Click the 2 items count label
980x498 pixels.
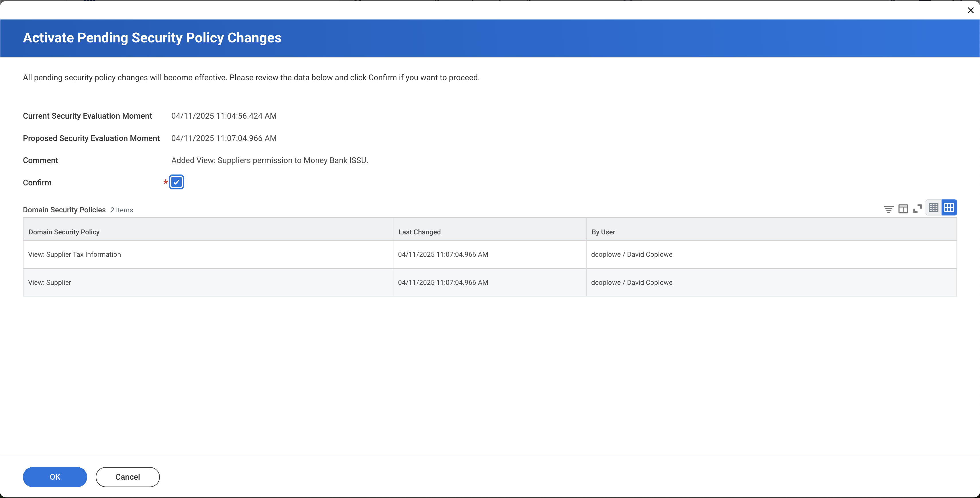[121, 210]
